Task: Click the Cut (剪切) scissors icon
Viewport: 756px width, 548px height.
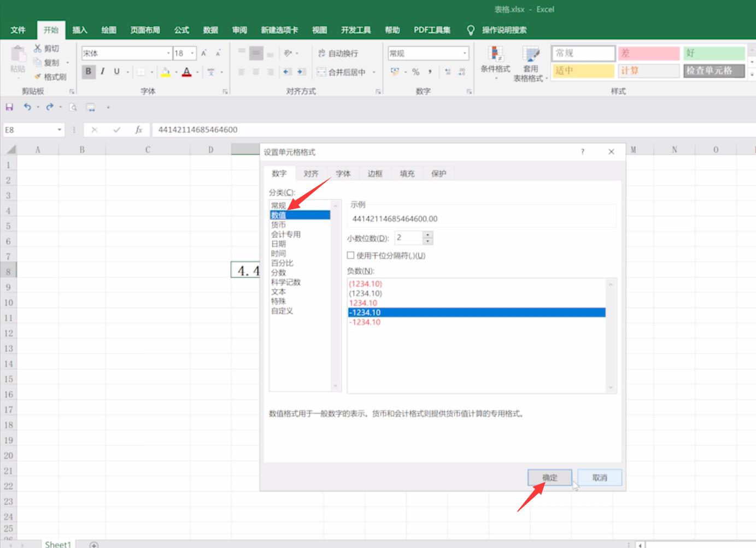Action: tap(38, 49)
